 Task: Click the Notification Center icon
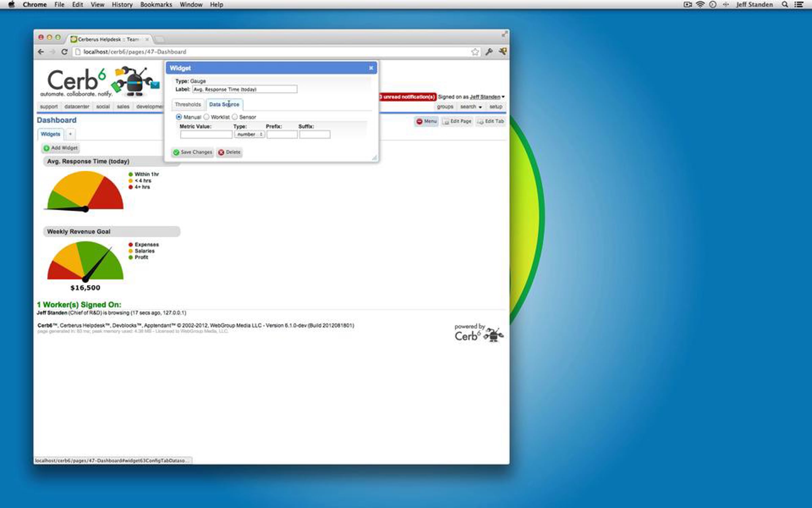point(799,5)
